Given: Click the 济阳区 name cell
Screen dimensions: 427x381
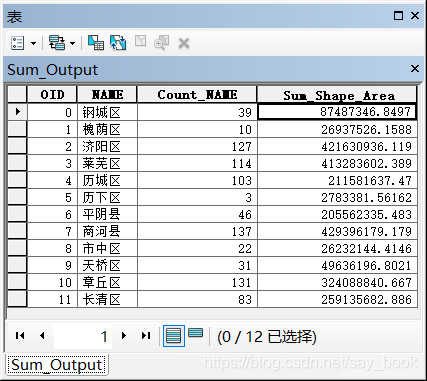Looking at the screenshot, I should pyautogui.click(x=107, y=146).
